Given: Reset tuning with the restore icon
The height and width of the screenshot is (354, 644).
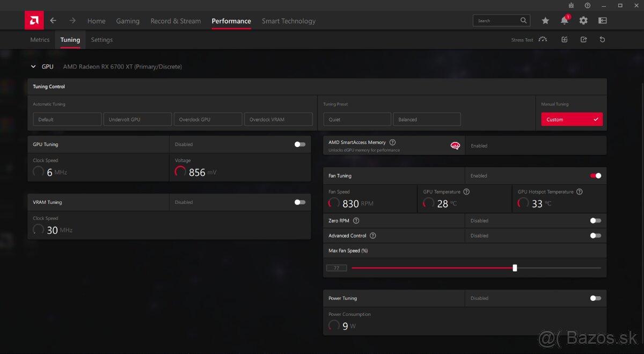Looking at the screenshot, I should tap(602, 39).
